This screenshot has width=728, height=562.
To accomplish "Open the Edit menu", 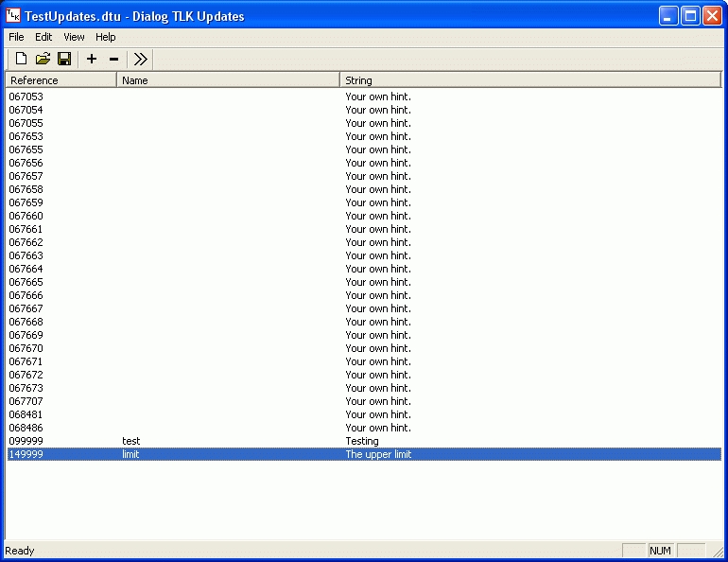I will [43, 37].
